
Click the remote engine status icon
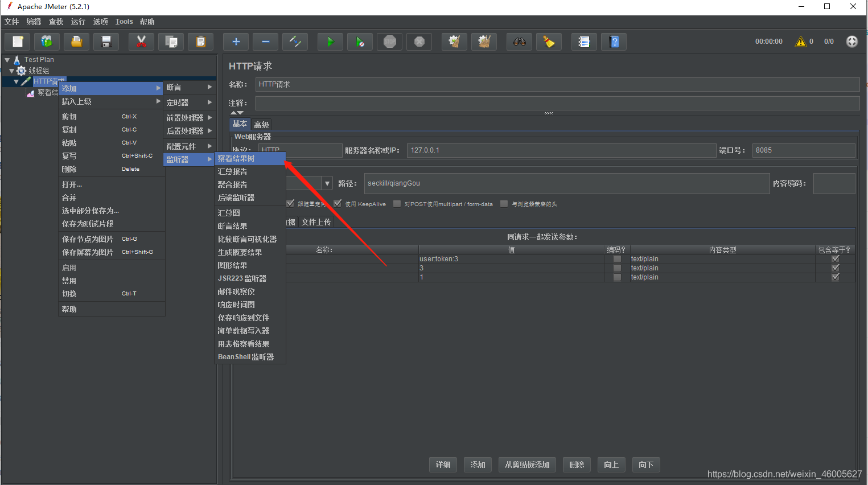851,42
